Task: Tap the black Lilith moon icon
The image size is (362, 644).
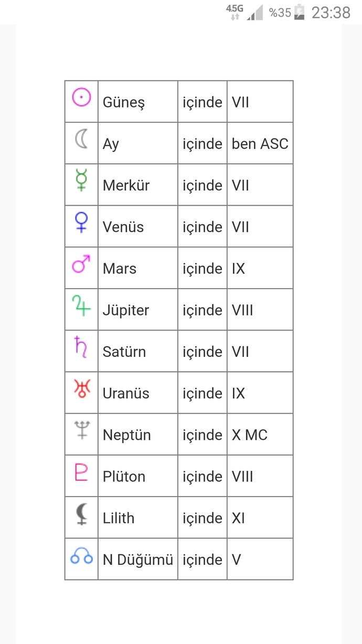Action: pyautogui.click(x=81, y=513)
